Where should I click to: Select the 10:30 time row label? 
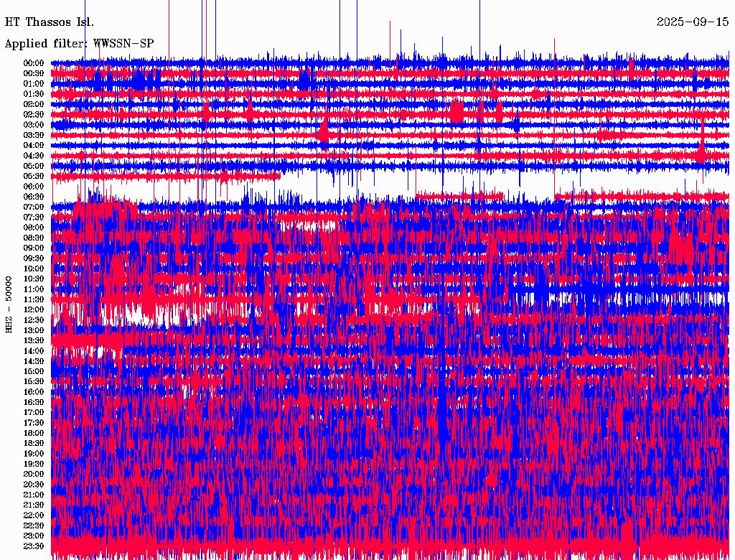pos(34,279)
